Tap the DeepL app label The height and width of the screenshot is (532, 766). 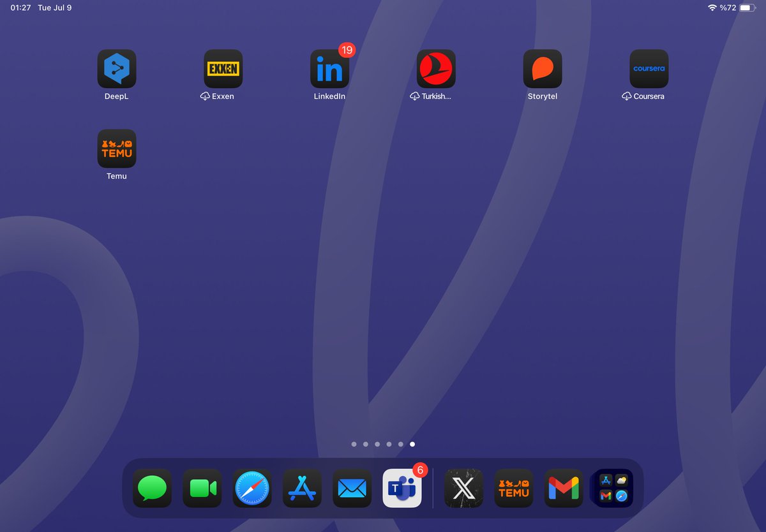tap(117, 96)
